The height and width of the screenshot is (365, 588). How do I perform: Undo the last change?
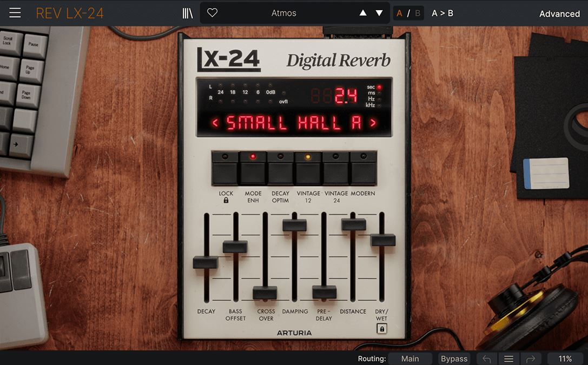487,359
